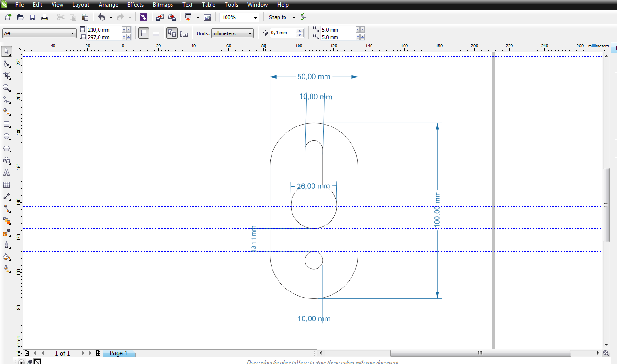Select the Table tool
Viewport: 617px width, 364px height.
pos(7,185)
